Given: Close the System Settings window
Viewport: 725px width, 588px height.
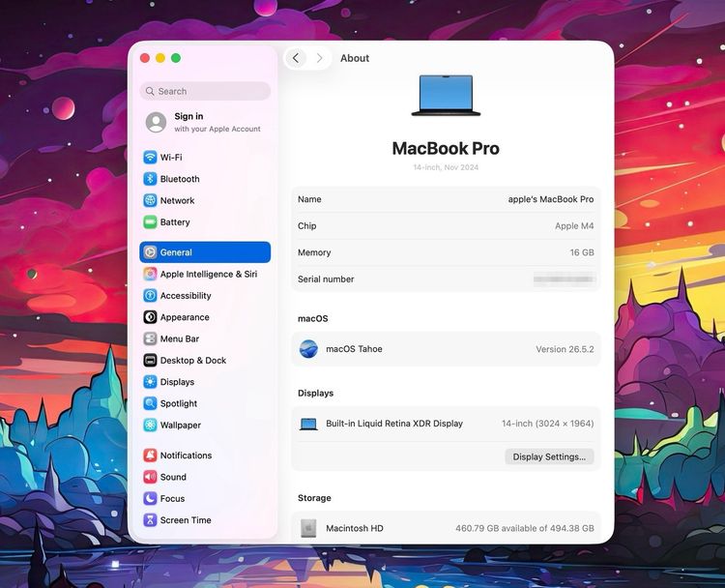Looking at the screenshot, I should (145, 58).
